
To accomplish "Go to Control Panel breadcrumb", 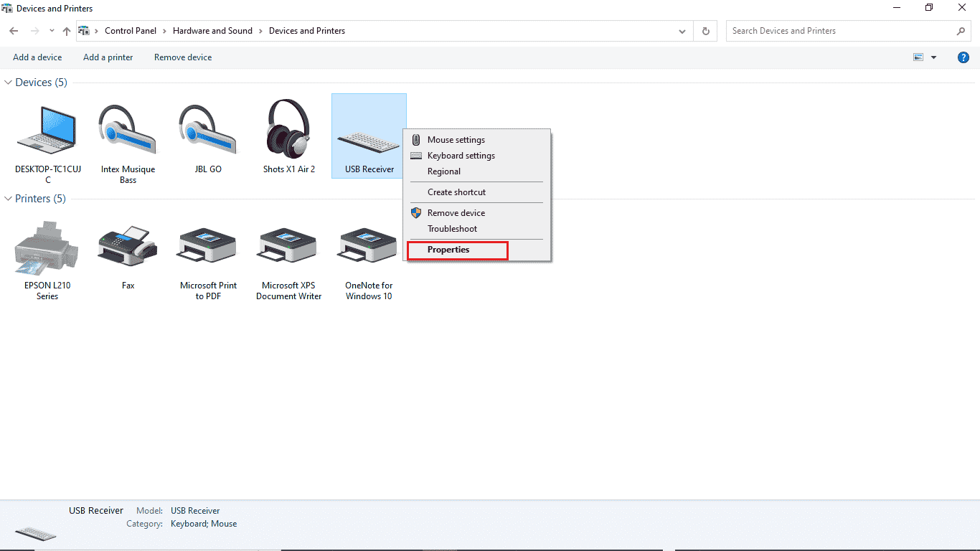I will [131, 31].
